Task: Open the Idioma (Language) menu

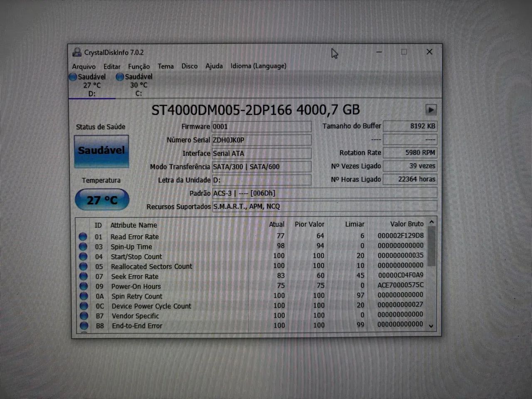Action: pyautogui.click(x=259, y=66)
